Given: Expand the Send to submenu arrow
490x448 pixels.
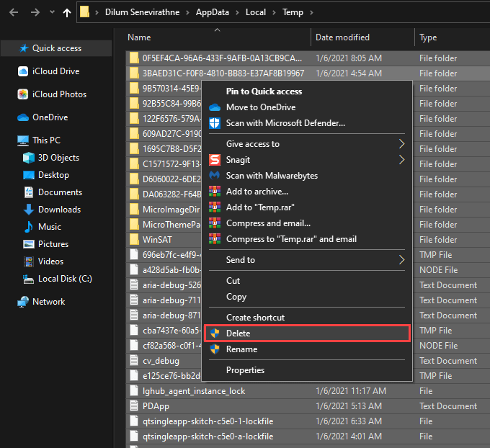Looking at the screenshot, I should (402, 260).
